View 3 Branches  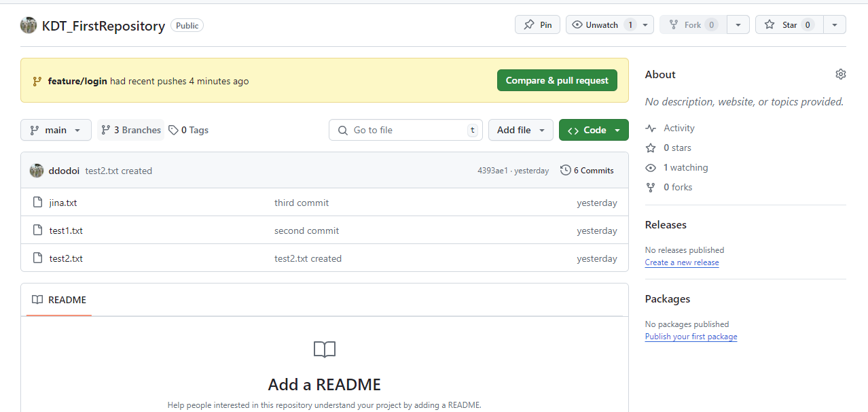tap(131, 130)
